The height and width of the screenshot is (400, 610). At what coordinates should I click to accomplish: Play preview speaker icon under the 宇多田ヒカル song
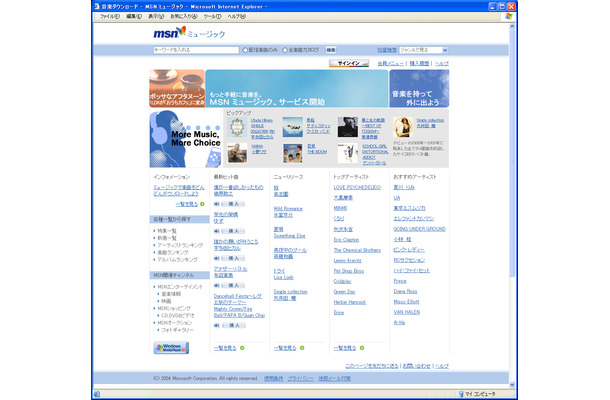pos(217,258)
